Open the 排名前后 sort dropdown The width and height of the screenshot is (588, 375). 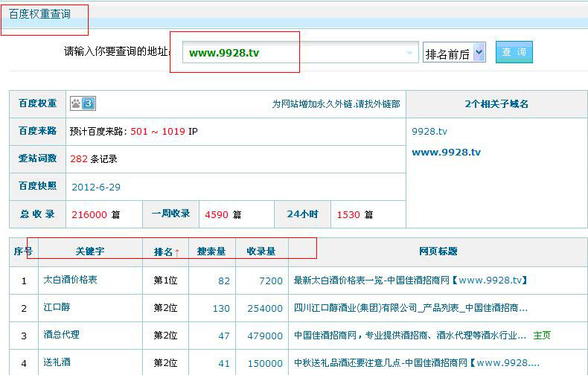(x=454, y=53)
